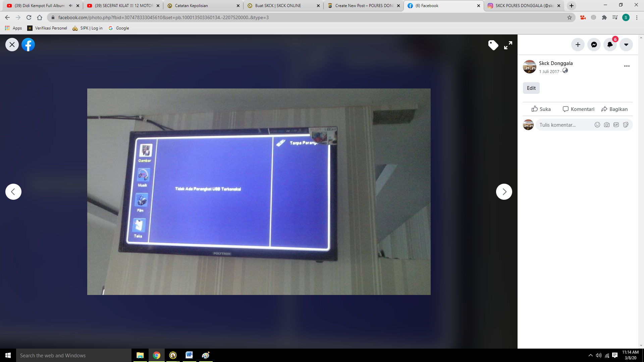Click the Edit button
This screenshot has height=362, width=644.
pos(531,88)
